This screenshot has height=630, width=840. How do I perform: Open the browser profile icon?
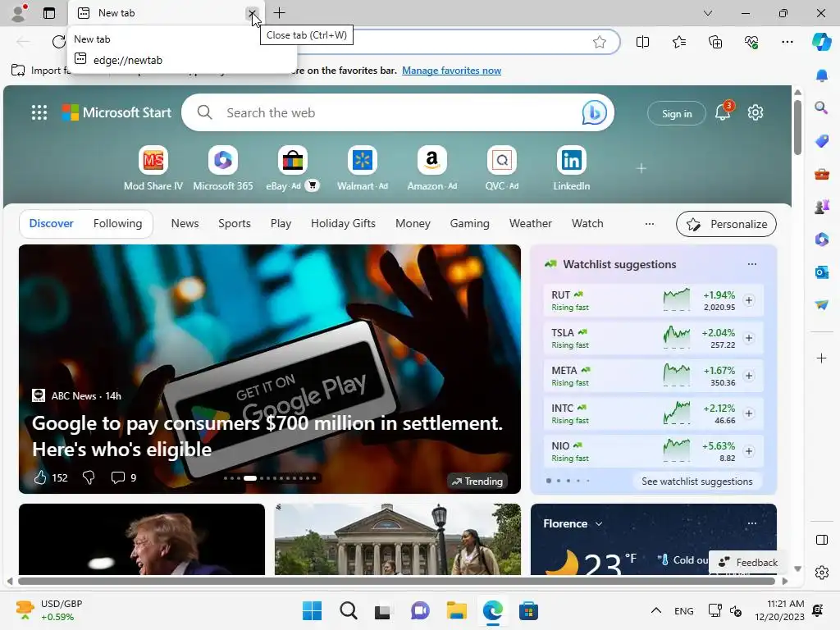pos(20,13)
